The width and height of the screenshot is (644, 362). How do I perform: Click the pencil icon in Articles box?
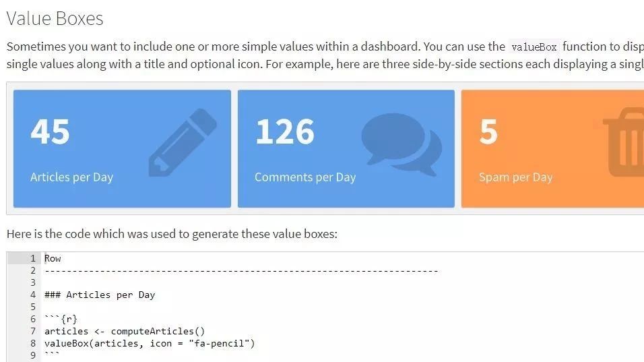[x=183, y=143]
